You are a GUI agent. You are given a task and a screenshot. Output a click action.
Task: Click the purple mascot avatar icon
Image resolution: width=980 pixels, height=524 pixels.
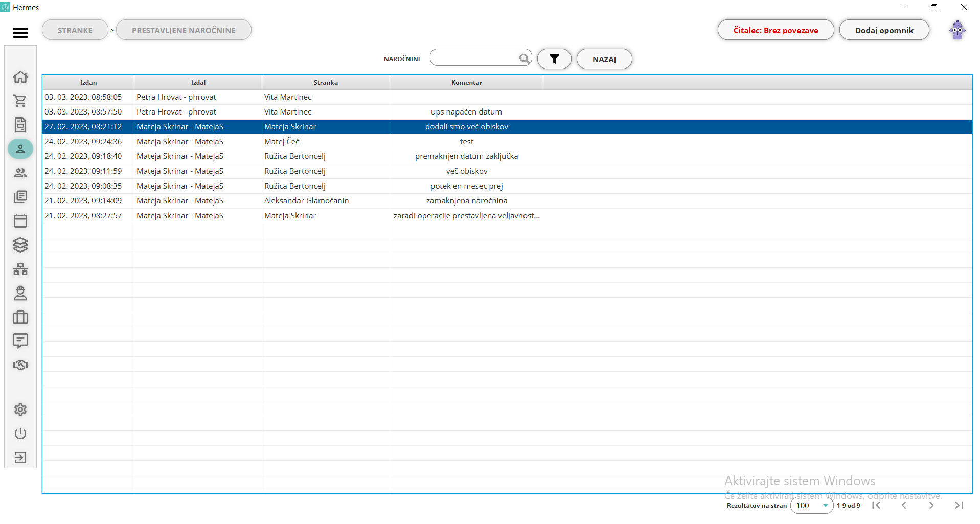[958, 30]
